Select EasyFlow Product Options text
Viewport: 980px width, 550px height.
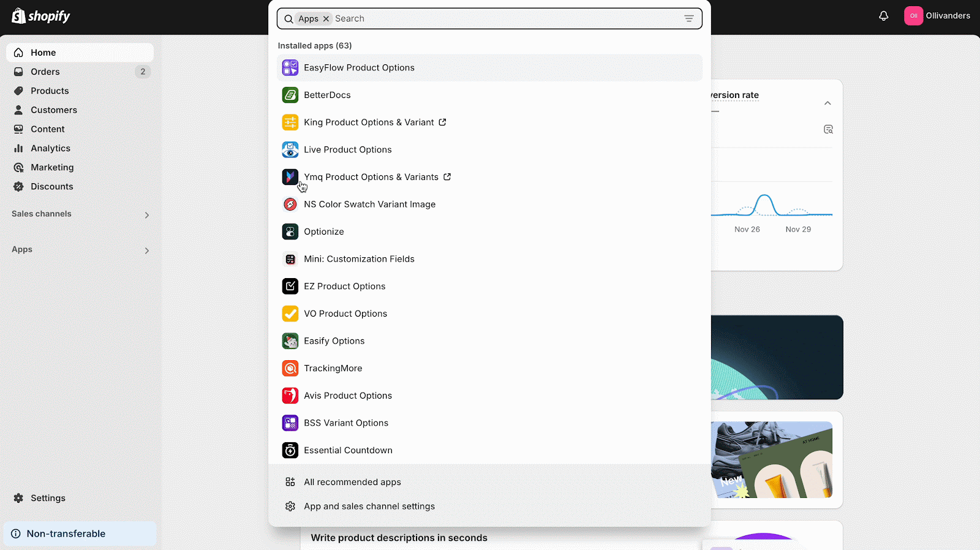pos(359,68)
